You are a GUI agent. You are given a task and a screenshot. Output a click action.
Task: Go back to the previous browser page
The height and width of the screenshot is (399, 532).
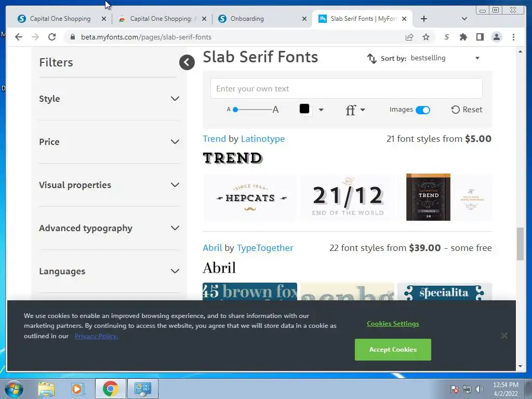(x=19, y=37)
